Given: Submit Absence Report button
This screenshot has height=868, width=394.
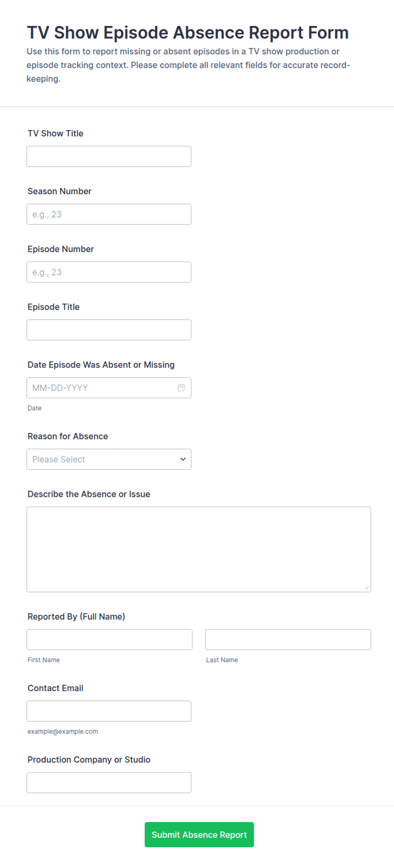Looking at the screenshot, I should coord(199,835).
